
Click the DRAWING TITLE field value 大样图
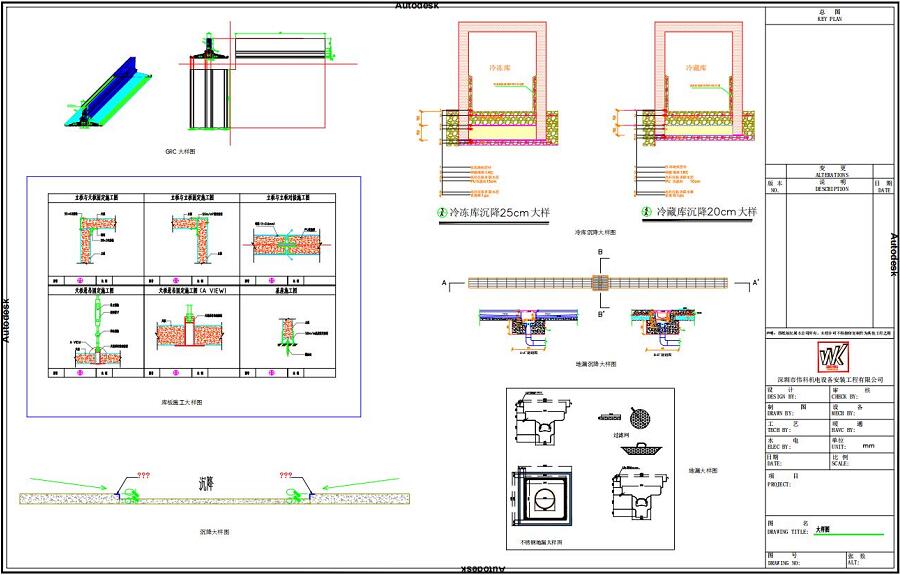[823, 530]
